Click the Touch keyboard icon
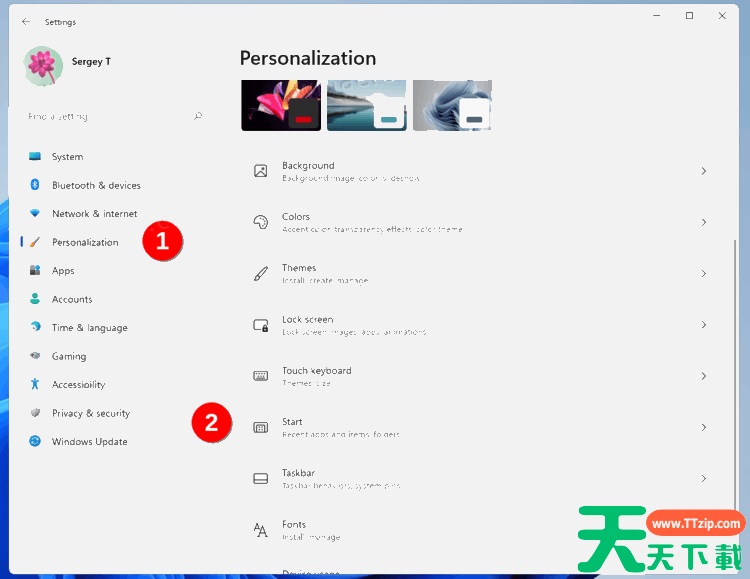Screen dimensions: 750x579 [261, 376]
